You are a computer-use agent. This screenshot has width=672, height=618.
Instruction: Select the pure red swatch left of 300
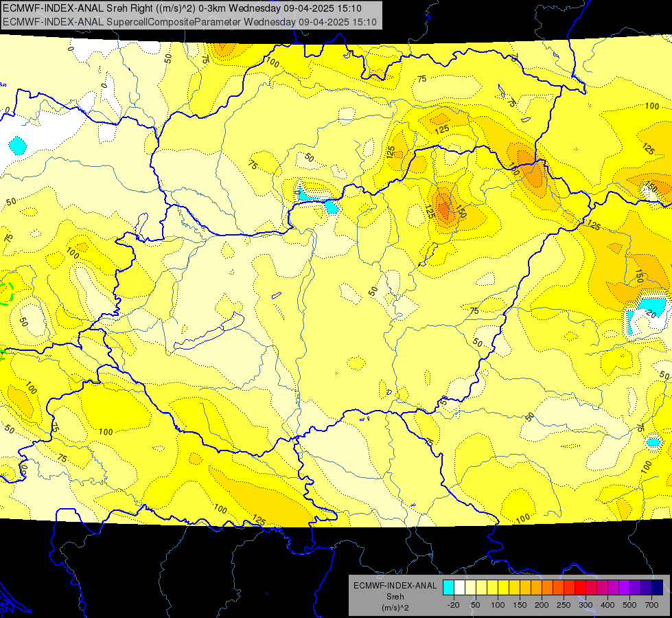581,587
